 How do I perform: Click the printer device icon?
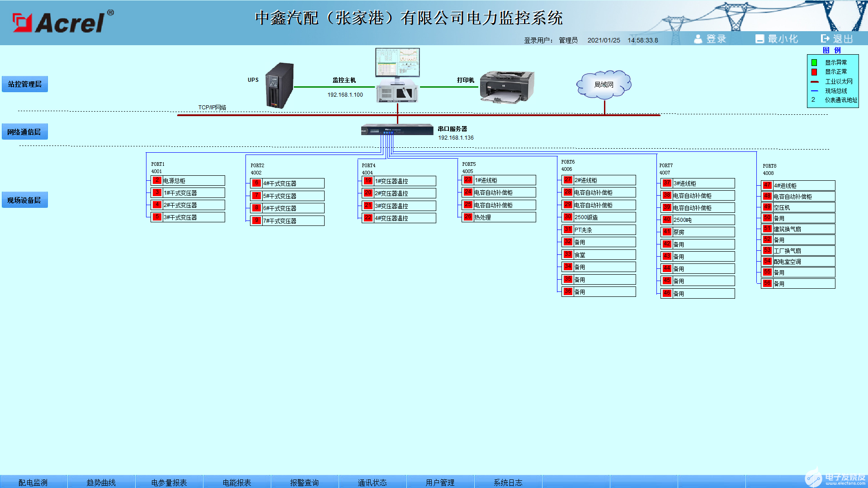point(506,86)
